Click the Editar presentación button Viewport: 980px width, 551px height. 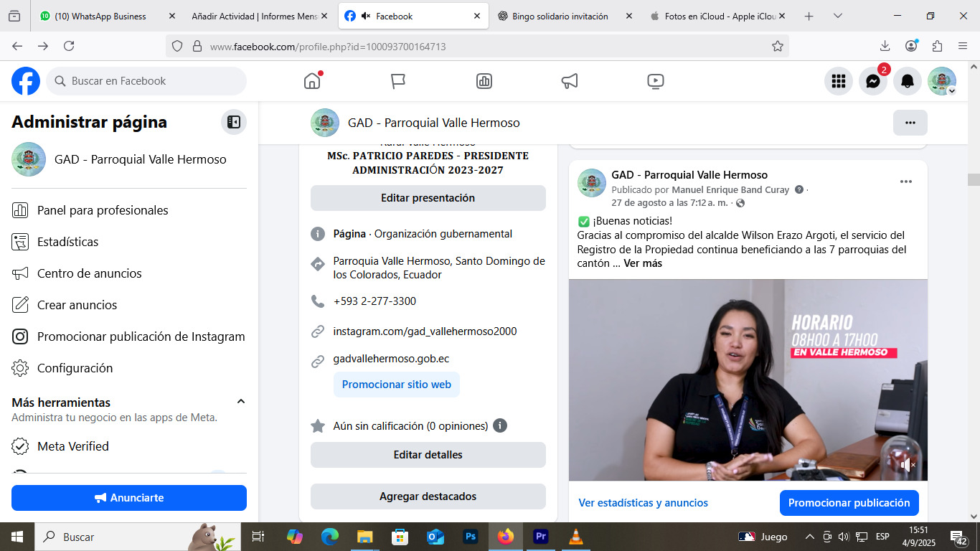pos(428,198)
